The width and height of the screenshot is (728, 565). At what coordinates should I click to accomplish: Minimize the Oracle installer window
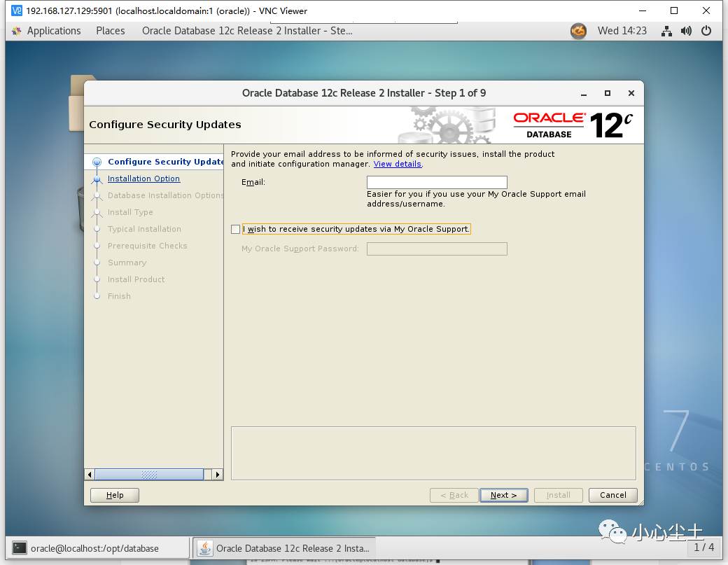point(584,94)
